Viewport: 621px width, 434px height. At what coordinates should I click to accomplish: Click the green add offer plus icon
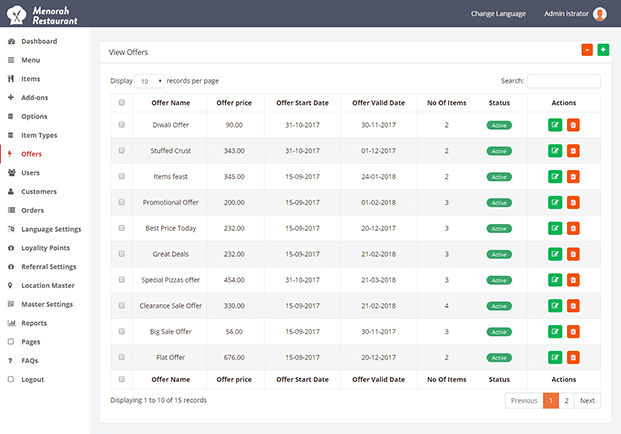click(x=603, y=50)
